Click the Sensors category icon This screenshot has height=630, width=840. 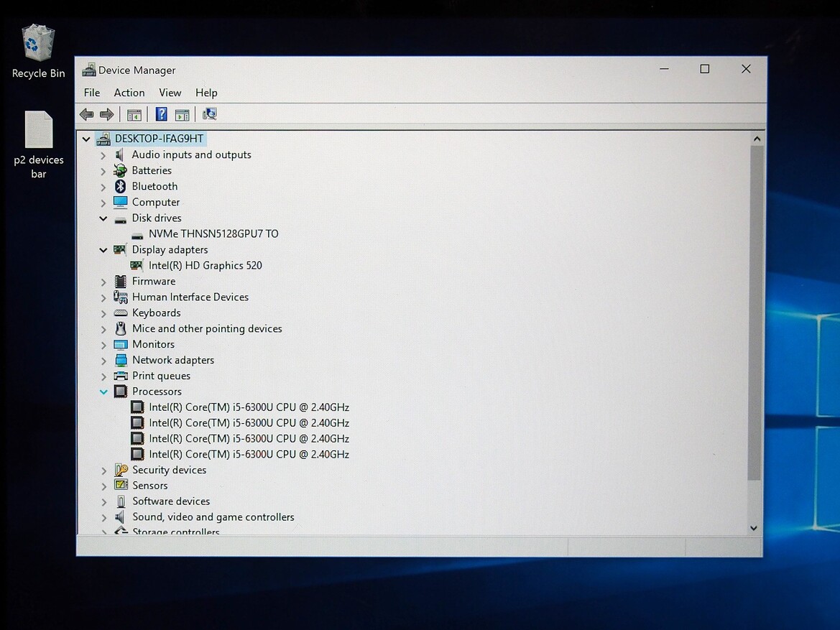pyautogui.click(x=121, y=486)
